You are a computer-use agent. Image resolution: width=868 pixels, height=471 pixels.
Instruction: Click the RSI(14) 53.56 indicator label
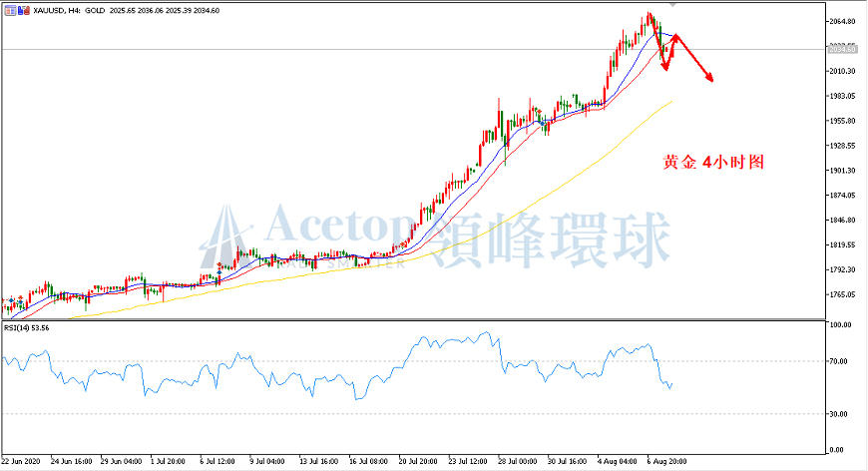click(x=27, y=327)
